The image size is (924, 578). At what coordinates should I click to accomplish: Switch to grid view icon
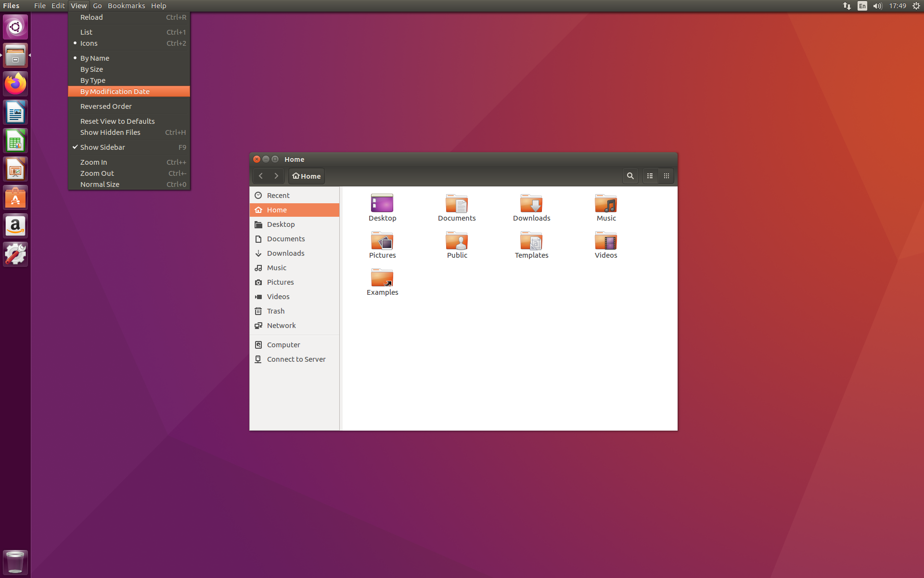(667, 176)
